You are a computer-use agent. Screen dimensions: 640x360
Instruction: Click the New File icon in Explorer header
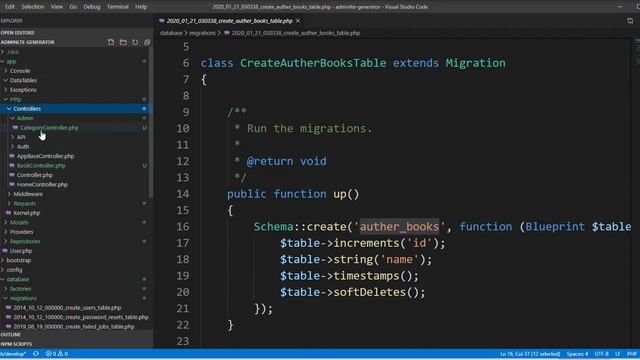111,42
